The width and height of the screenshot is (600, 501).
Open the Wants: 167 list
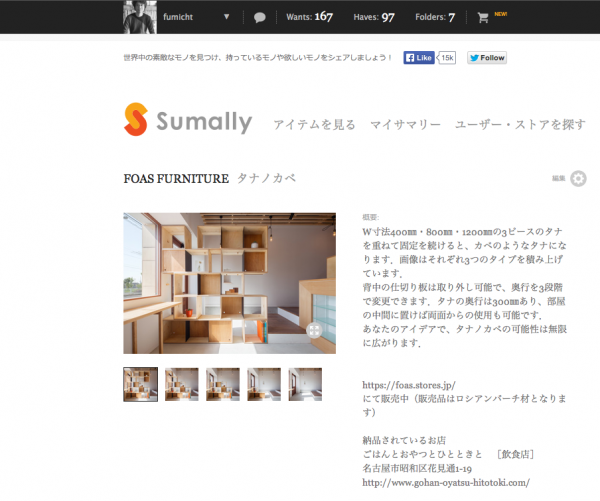coord(309,17)
